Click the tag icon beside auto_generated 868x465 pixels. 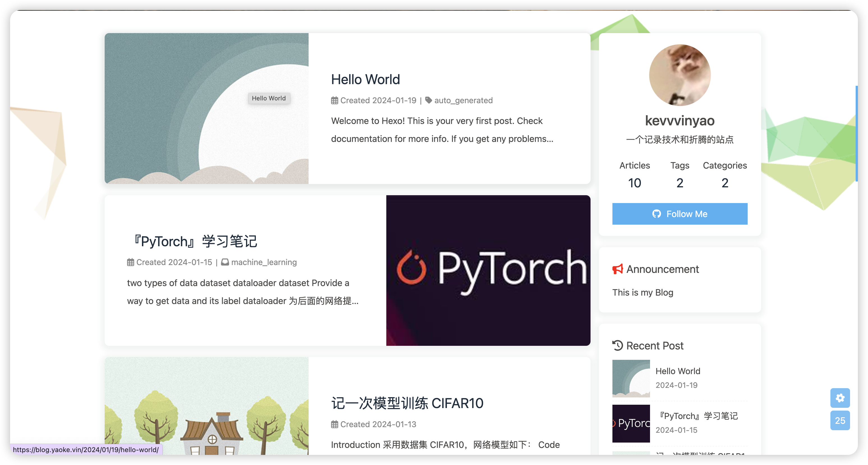[429, 100]
